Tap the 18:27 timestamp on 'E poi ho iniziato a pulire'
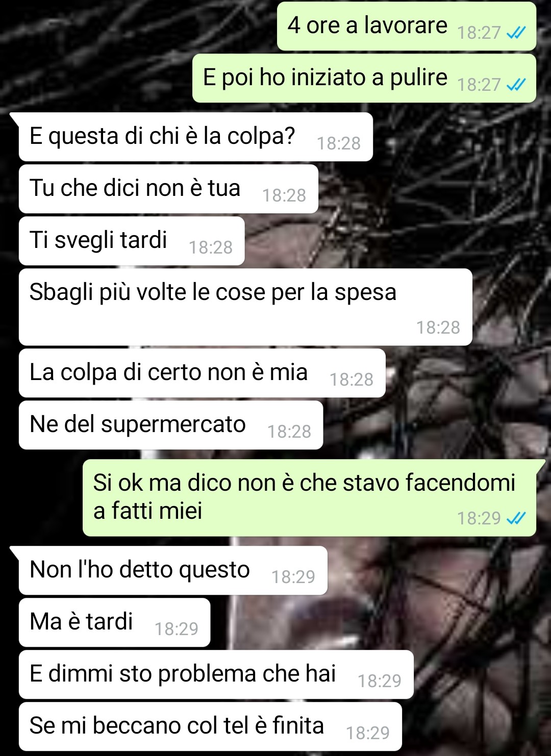 (x=479, y=85)
